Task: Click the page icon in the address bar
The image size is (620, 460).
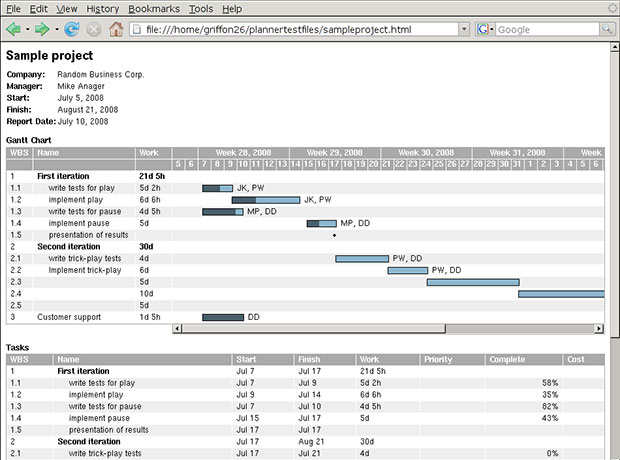Action: 137,29
